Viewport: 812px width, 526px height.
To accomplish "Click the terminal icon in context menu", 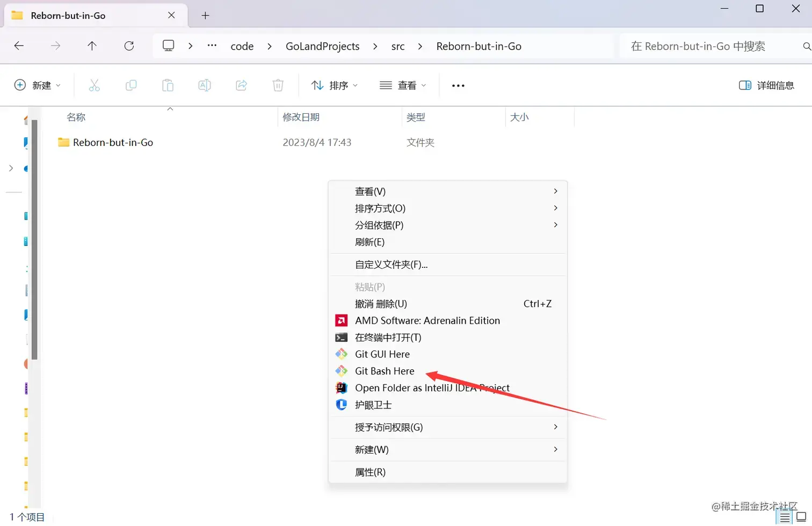I will click(341, 338).
